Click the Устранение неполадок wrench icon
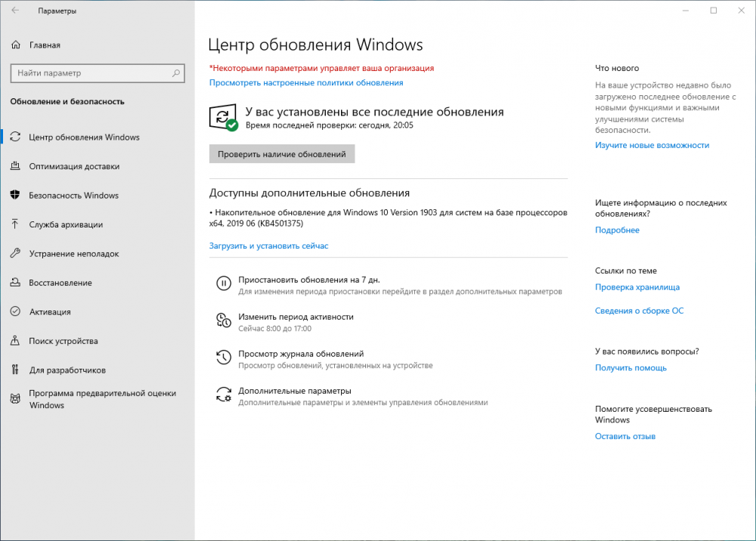Image resolution: width=756 pixels, height=541 pixels. [15, 253]
